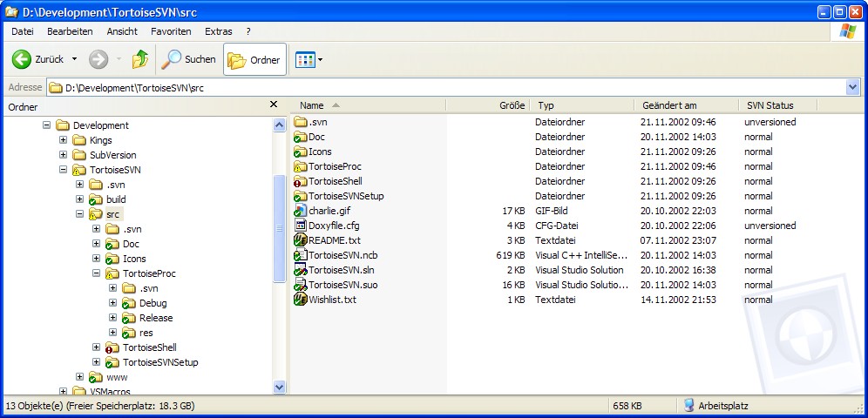Click the forward arrow toolbar button
This screenshot has width=868, height=418.
98,59
